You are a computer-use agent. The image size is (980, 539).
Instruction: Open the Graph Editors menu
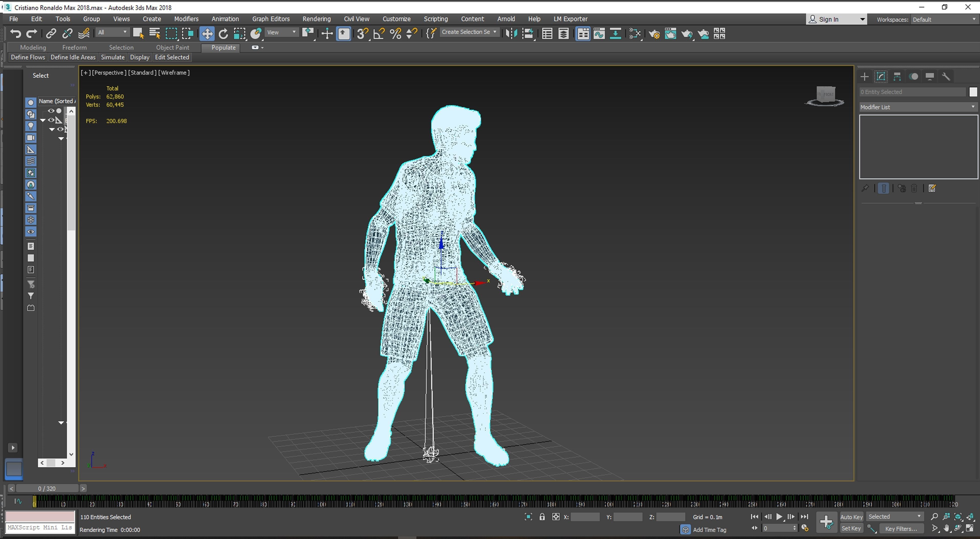(x=271, y=19)
